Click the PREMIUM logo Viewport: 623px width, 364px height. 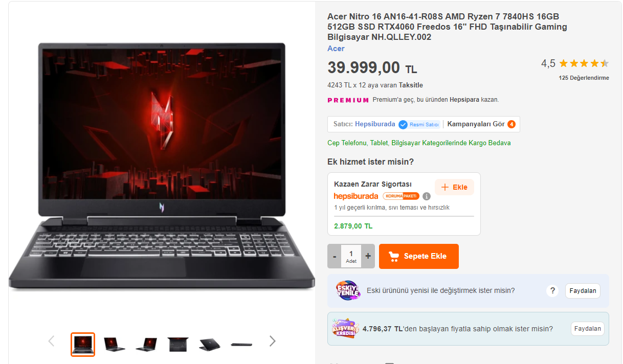pyautogui.click(x=348, y=100)
